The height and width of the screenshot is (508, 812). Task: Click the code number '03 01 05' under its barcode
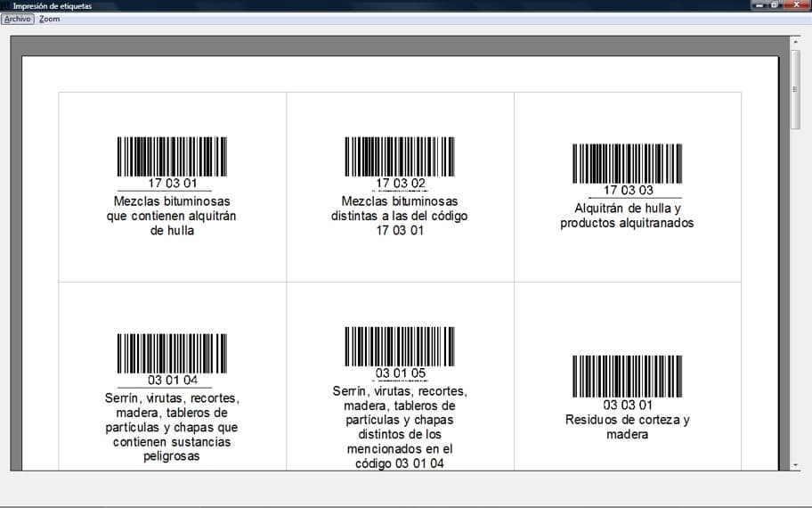pyautogui.click(x=401, y=373)
